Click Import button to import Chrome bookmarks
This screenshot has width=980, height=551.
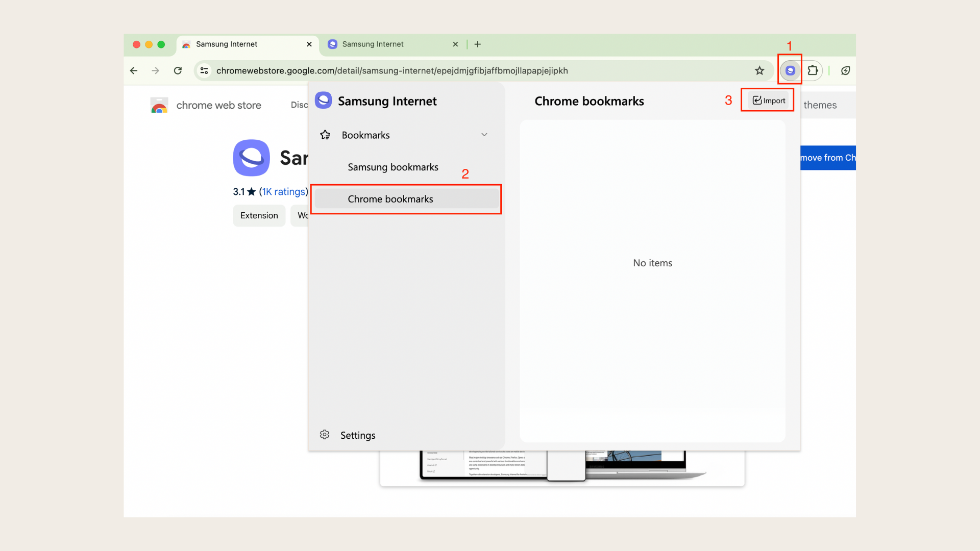(x=768, y=100)
